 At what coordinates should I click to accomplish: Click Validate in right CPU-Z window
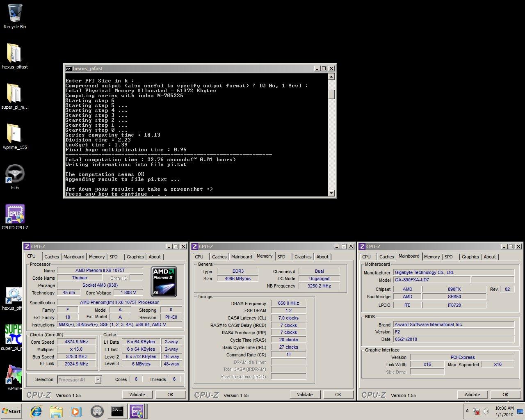pos(472,395)
